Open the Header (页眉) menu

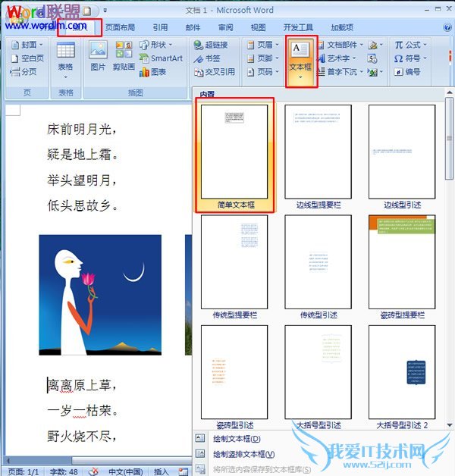262,45
